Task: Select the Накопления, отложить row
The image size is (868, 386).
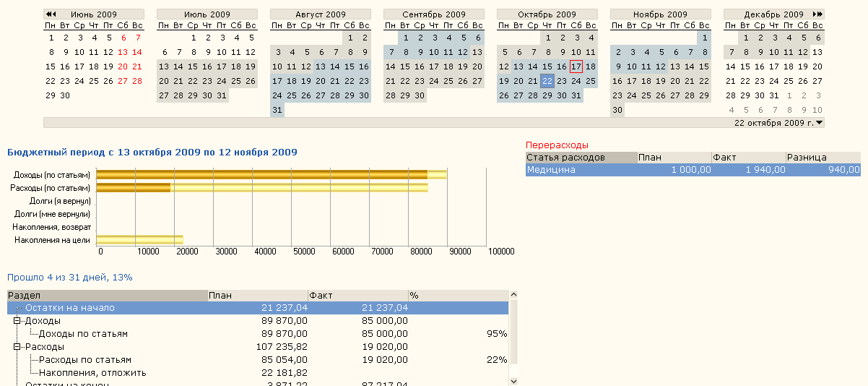Action: (x=258, y=373)
